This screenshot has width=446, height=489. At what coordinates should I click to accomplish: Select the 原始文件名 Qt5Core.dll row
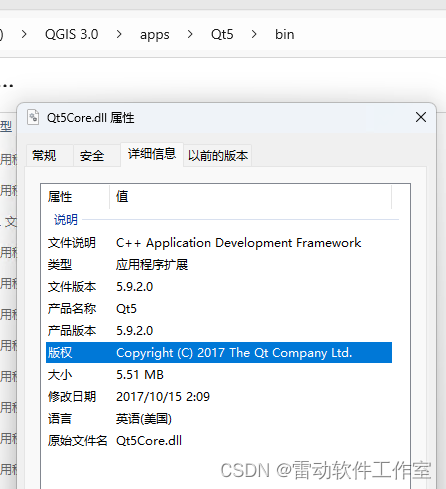coord(219,441)
